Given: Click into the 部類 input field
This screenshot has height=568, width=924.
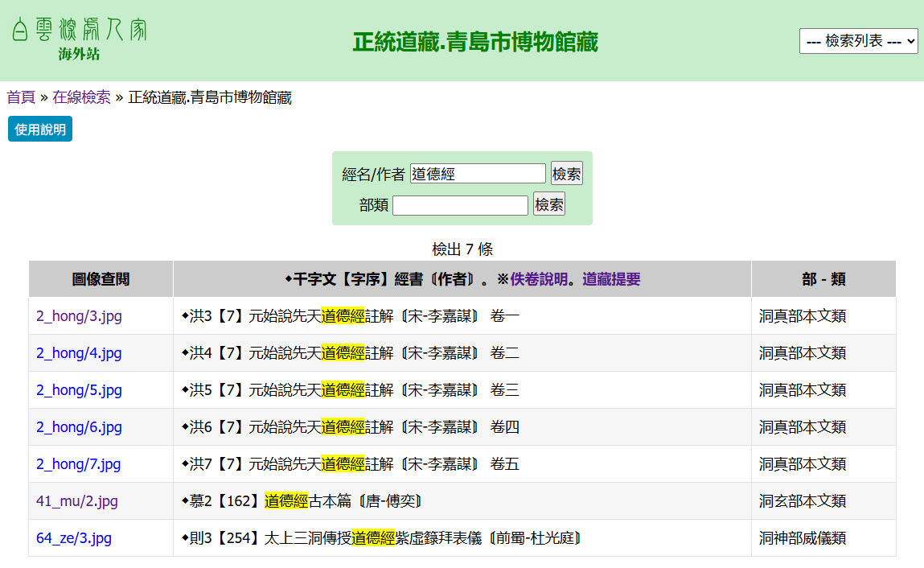Looking at the screenshot, I should 460,205.
